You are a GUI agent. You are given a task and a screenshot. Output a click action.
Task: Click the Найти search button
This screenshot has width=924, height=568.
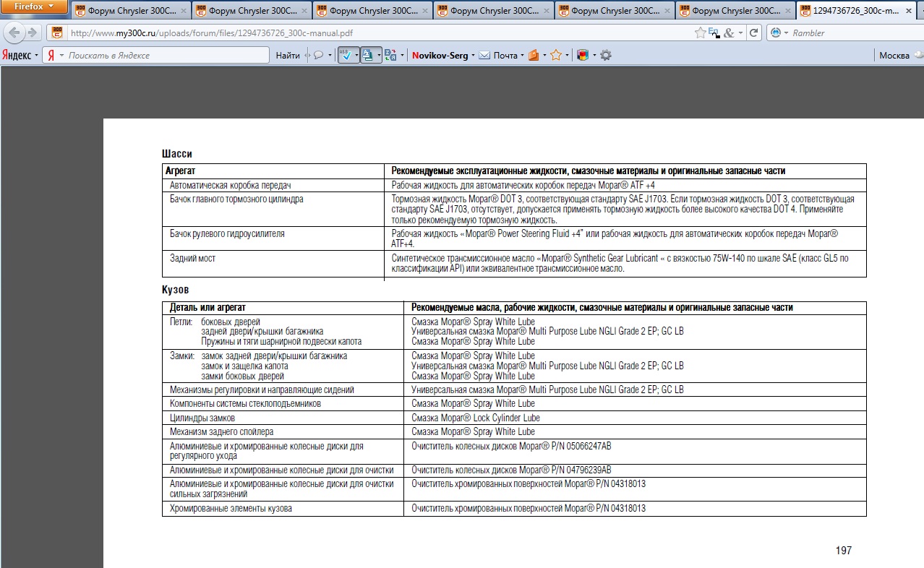tap(288, 55)
